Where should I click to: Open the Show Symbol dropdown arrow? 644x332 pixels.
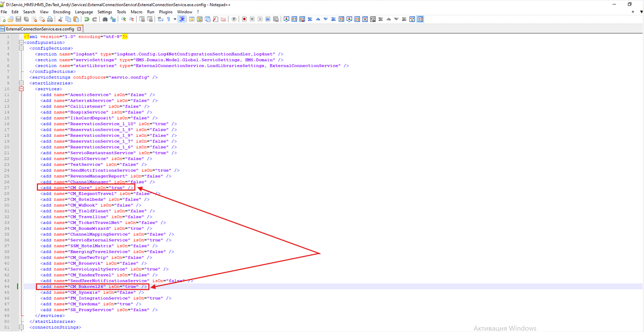click(x=175, y=19)
